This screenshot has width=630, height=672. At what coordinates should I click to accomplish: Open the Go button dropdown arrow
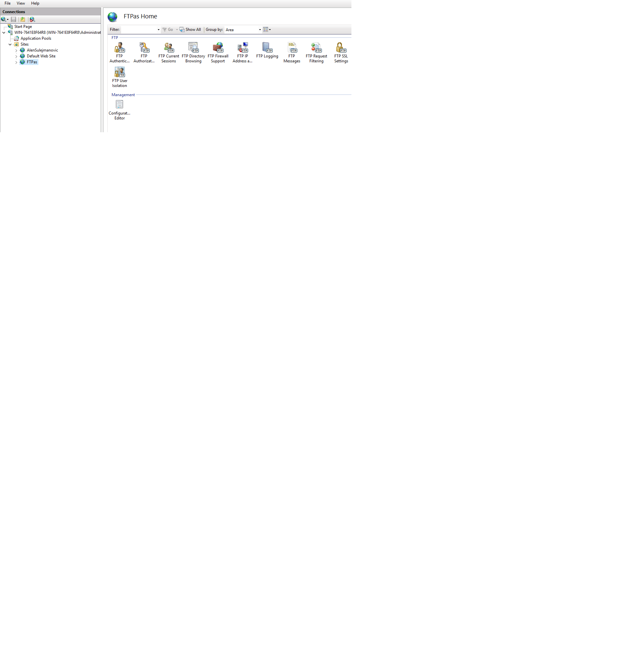point(177,30)
